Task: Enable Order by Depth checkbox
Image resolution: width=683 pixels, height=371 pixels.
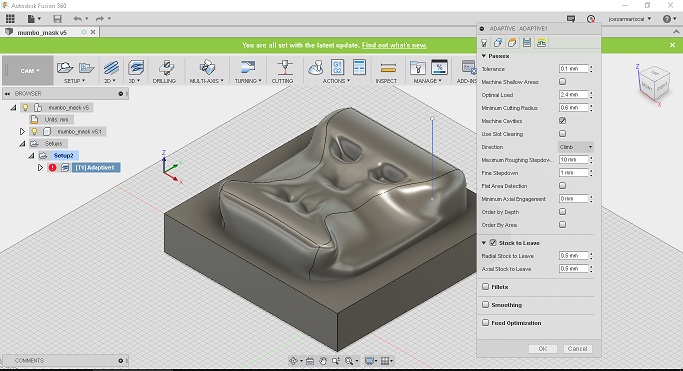Action: tap(562, 212)
